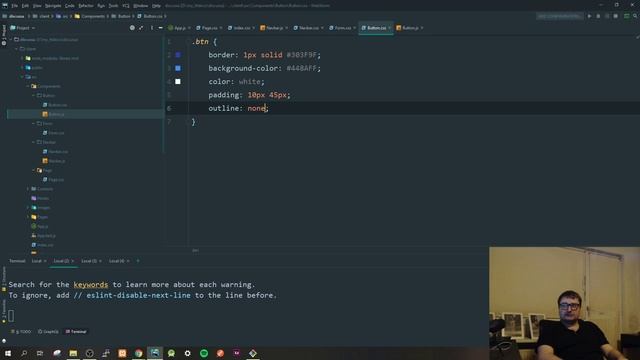Switch to the Navbar.js editor tab

click(274, 28)
